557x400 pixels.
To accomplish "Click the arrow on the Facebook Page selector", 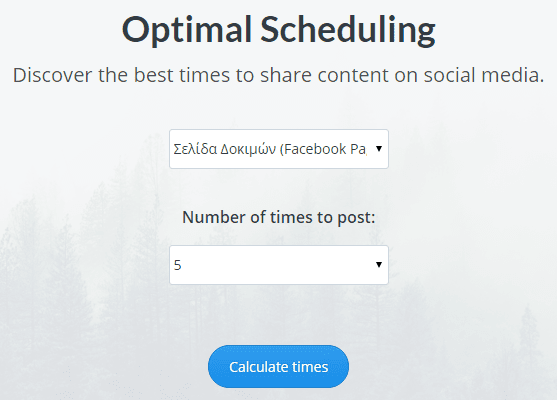I will [x=379, y=148].
